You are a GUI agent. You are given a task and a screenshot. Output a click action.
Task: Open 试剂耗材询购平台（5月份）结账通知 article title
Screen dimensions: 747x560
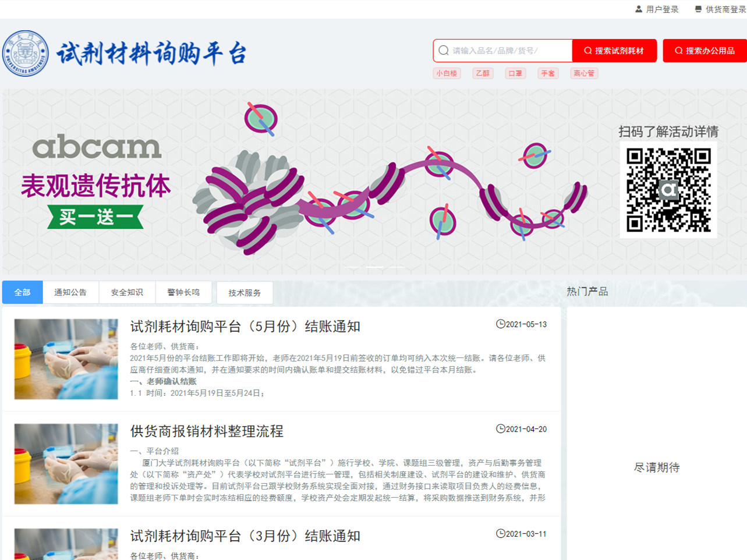(245, 327)
